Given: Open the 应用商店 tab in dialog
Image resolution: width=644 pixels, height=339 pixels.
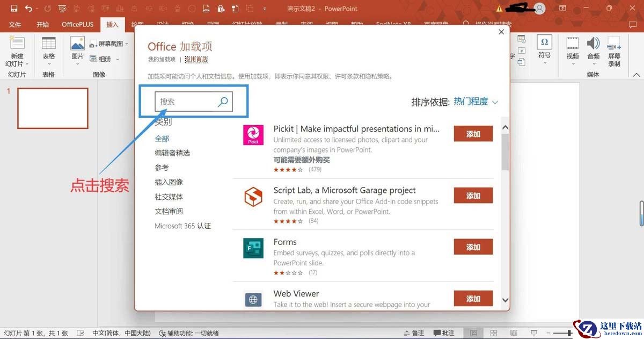Looking at the screenshot, I should pyautogui.click(x=196, y=59).
